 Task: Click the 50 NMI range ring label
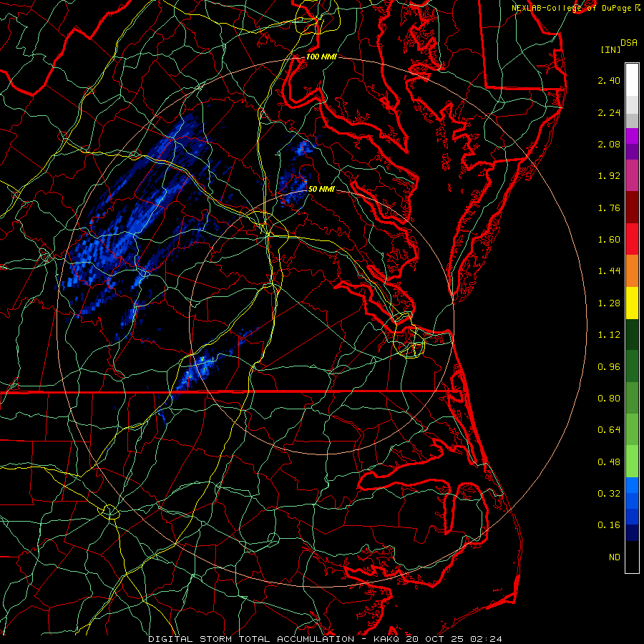321,189
